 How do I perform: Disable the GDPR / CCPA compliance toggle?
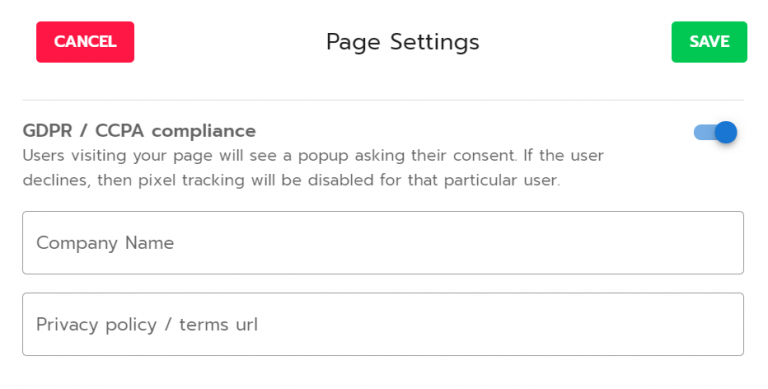[716, 132]
